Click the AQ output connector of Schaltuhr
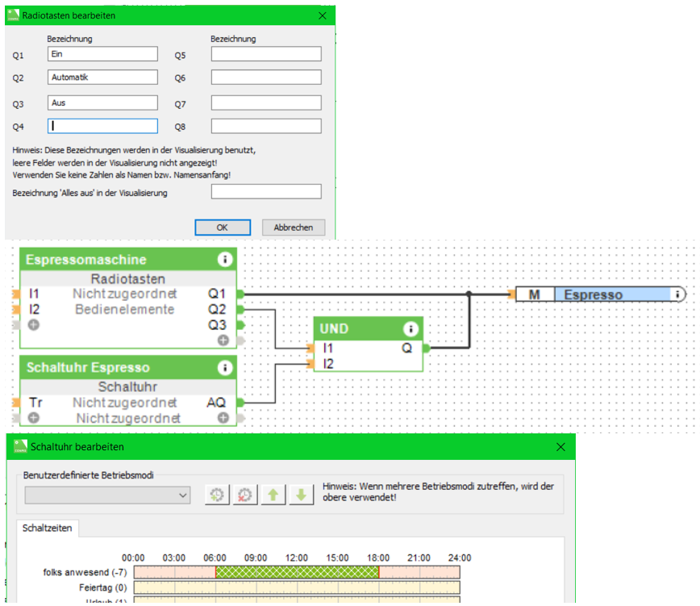 240,403
